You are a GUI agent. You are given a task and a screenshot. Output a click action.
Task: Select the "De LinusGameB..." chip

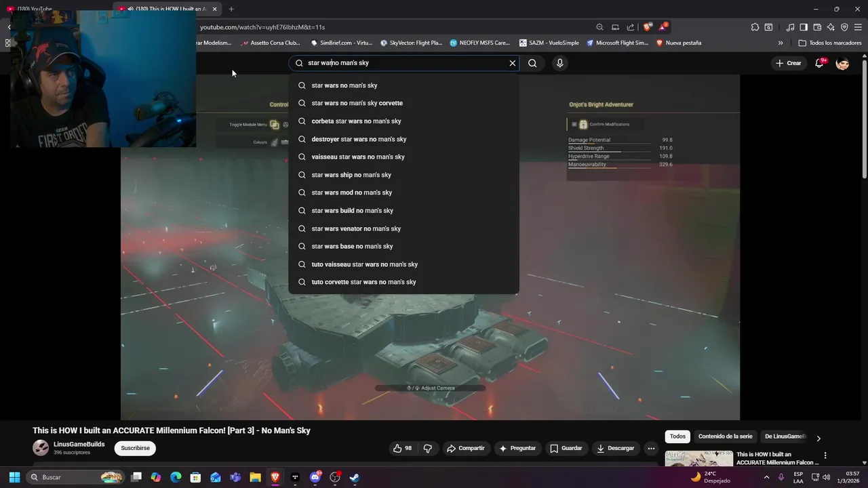(785, 436)
